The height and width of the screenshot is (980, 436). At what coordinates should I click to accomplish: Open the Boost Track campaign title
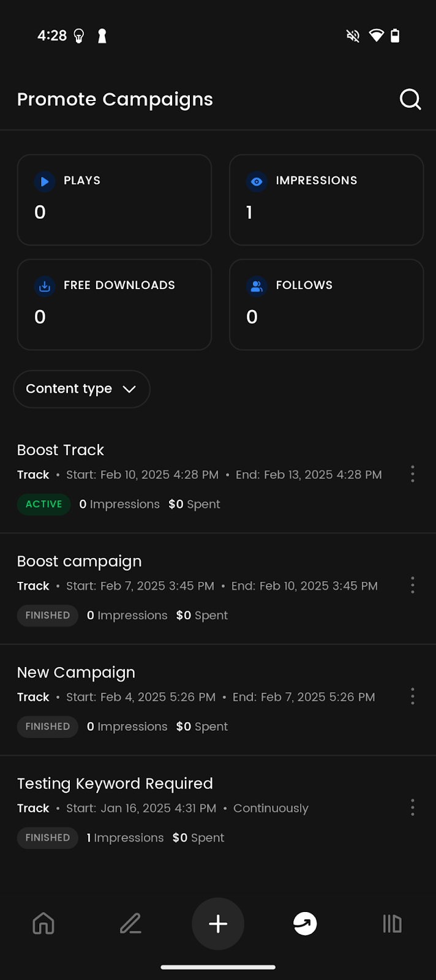click(61, 450)
